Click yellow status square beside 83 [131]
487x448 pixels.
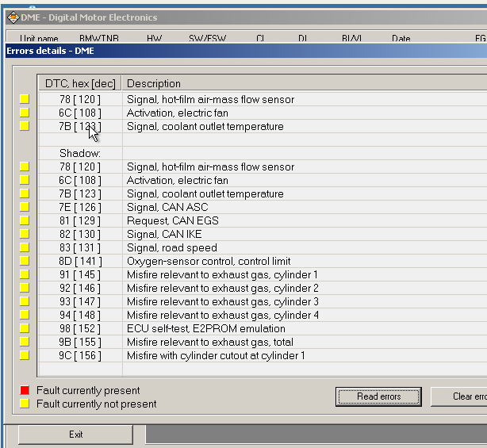(25, 247)
